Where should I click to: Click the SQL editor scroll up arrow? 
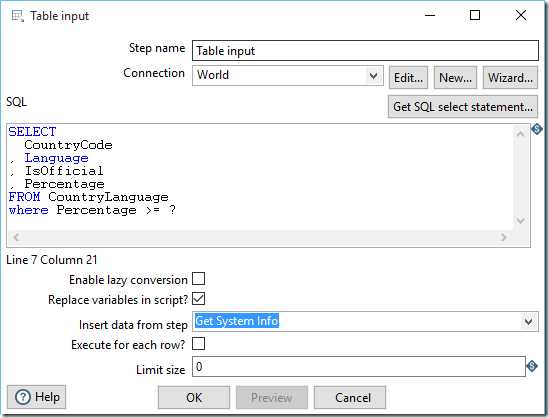pos(520,133)
